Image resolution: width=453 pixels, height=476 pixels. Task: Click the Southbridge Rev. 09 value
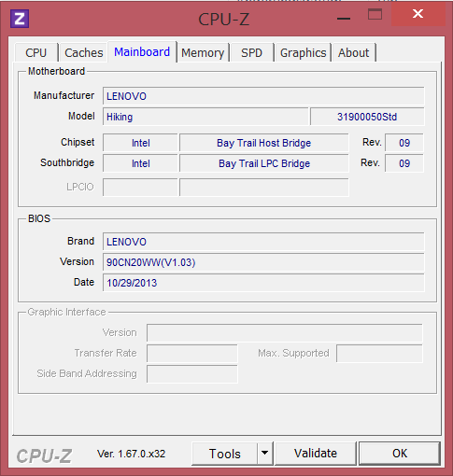click(404, 163)
